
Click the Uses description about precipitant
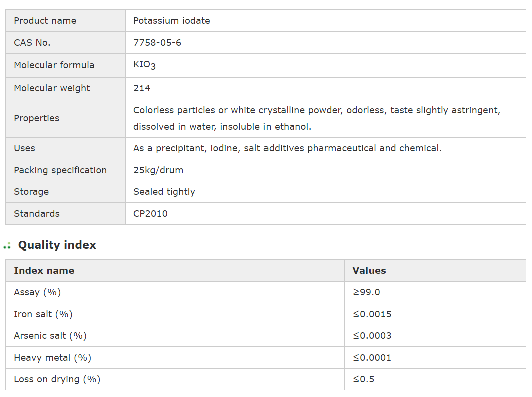pyautogui.click(x=288, y=148)
